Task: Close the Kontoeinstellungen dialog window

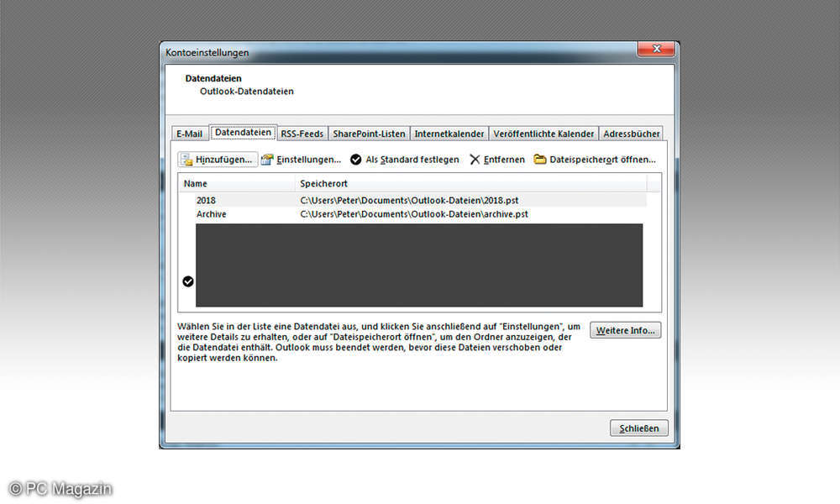Action: pos(656,50)
